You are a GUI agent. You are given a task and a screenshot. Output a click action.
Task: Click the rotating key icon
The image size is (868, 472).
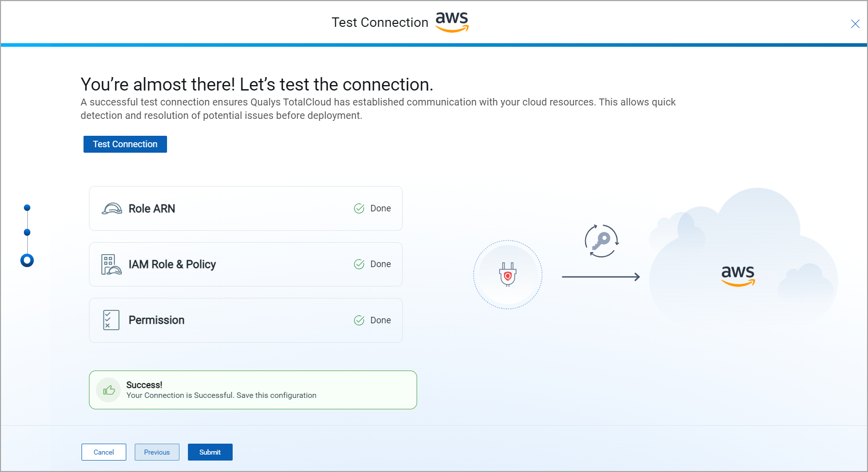coord(602,241)
